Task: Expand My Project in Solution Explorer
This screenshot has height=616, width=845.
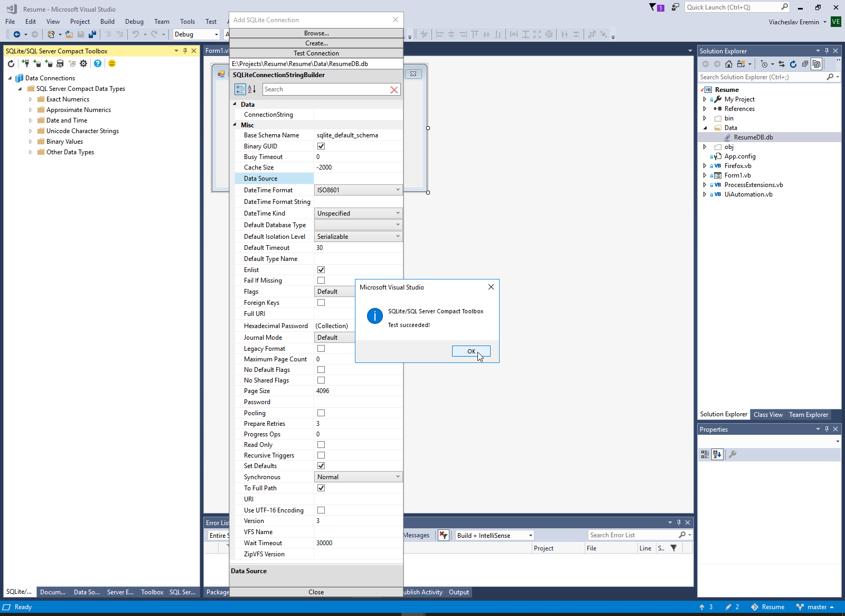Action: point(705,99)
